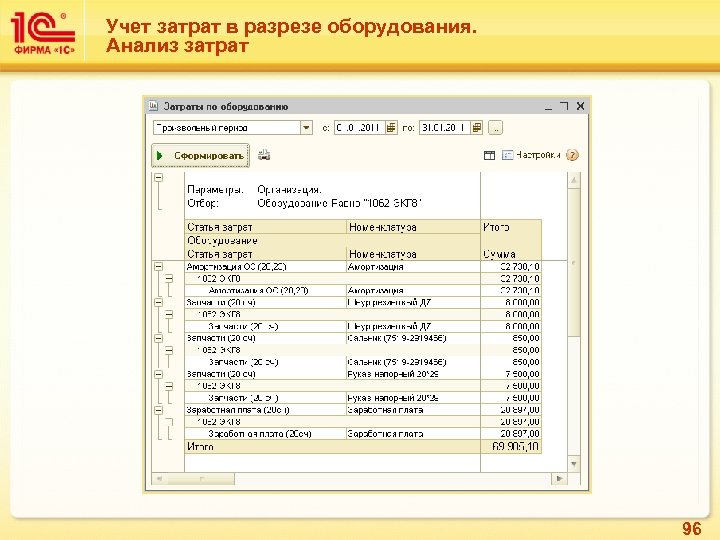This screenshot has height=540, width=720.
Task: Click the start date field after 'с:'
Action: [x=360, y=128]
